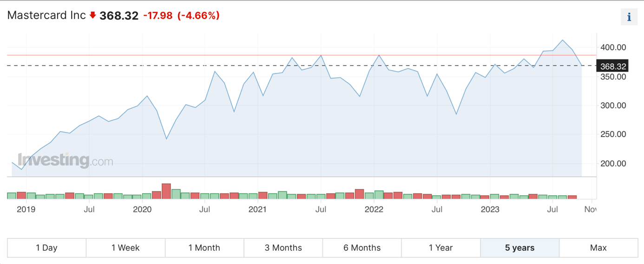Switch to the 1 Week range

(125, 248)
